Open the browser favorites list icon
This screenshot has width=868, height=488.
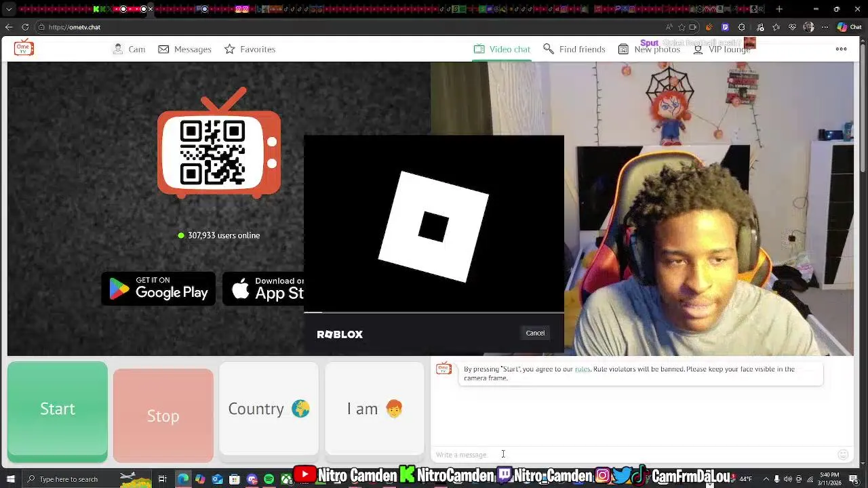click(x=776, y=27)
